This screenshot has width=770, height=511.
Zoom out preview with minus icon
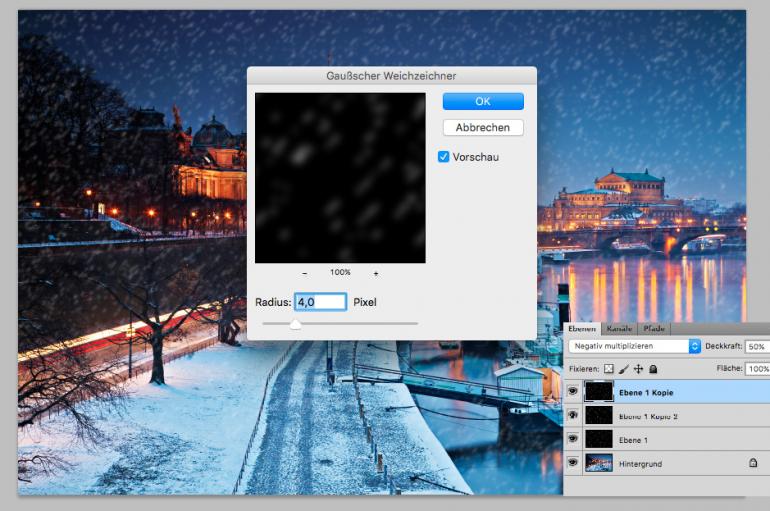click(x=305, y=273)
